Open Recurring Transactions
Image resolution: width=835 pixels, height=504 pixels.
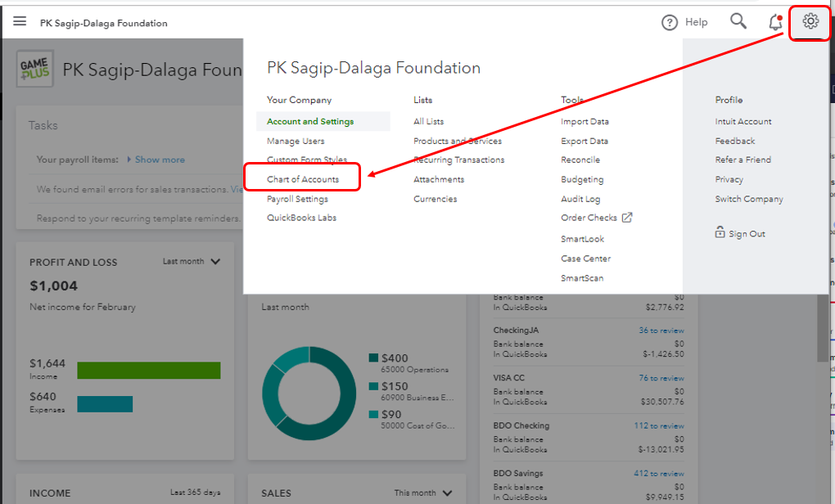[x=458, y=160]
